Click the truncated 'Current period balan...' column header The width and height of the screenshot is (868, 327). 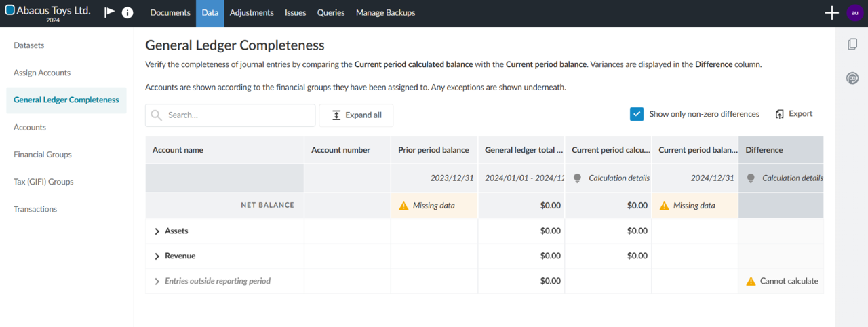click(694, 150)
